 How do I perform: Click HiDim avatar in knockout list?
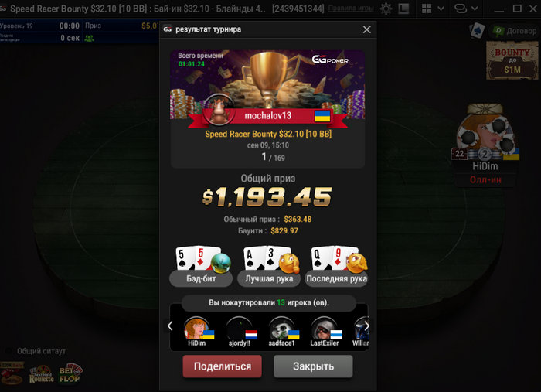pyautogui.click(x=196, y=329)
